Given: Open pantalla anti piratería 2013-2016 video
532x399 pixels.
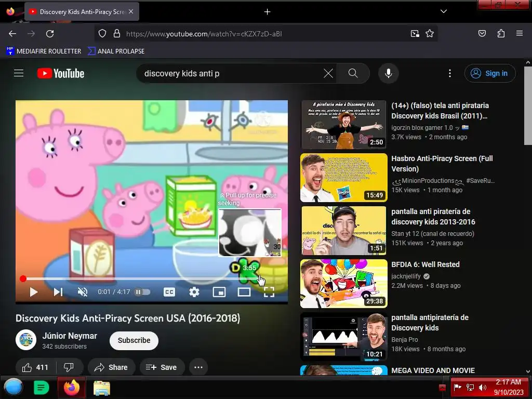Looking at the screenshot, I should 344,230.
